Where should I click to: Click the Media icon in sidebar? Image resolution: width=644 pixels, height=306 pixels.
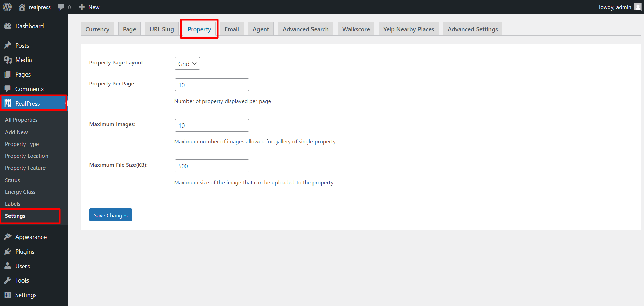point(7,60)
